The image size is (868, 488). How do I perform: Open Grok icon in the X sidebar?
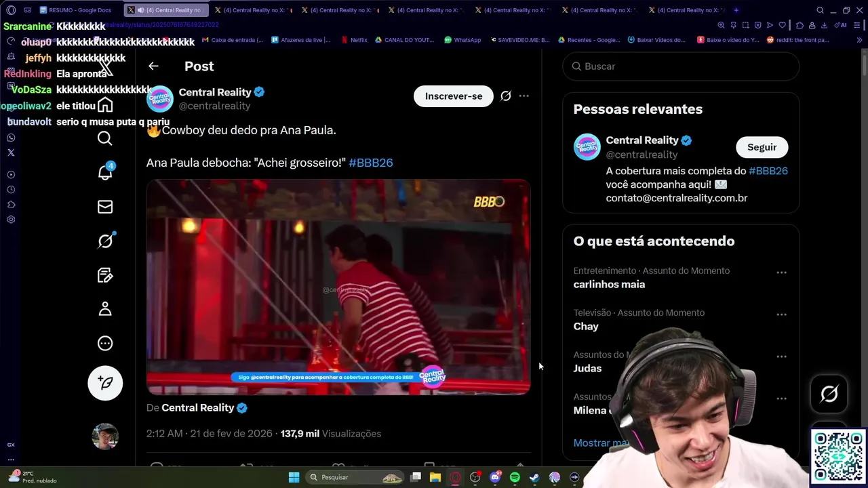(x=105, y=241)
